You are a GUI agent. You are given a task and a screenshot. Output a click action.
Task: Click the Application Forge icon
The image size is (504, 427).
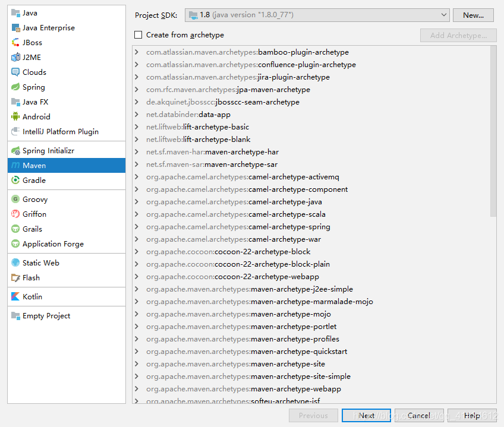click(x=15, y=243)
